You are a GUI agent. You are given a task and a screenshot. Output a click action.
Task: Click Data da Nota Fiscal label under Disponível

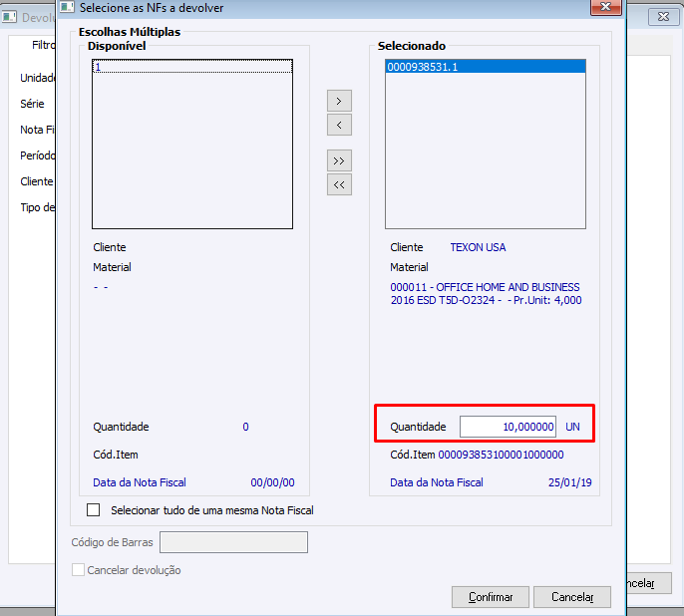(x=140, y=482)
